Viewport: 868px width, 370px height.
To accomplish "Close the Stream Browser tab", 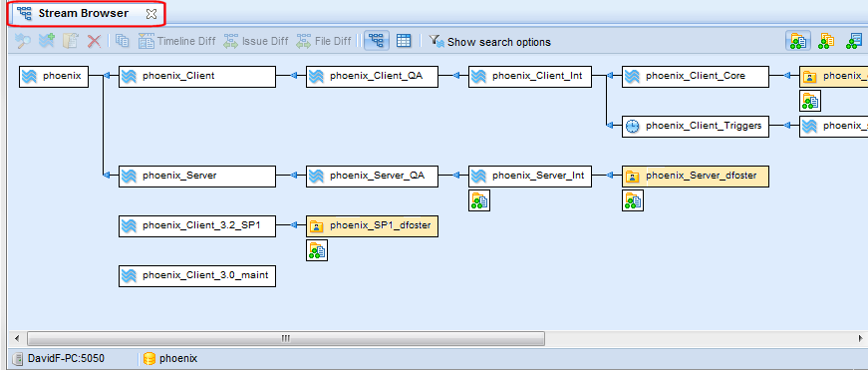I will [x=151, y=14].
